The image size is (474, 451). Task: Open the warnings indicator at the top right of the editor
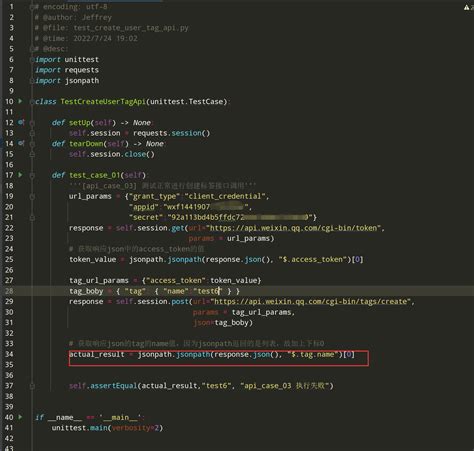tap(468, 7)
